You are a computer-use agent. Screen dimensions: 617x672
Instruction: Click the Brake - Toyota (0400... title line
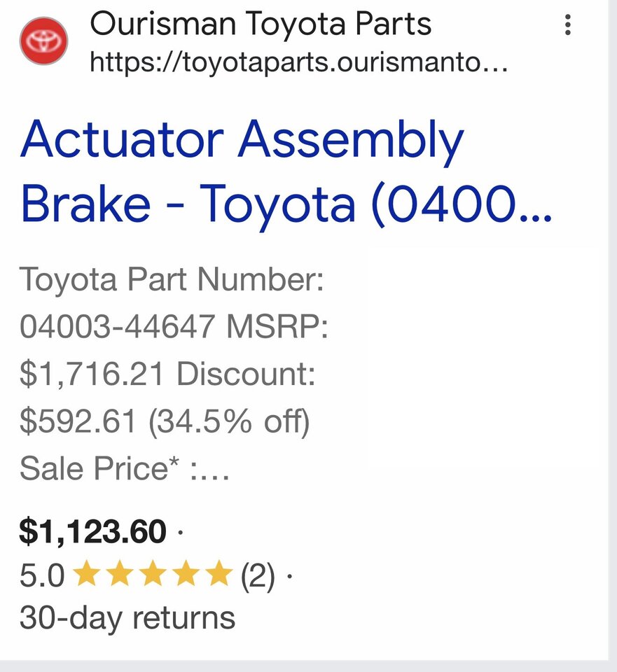click(286, 204)
